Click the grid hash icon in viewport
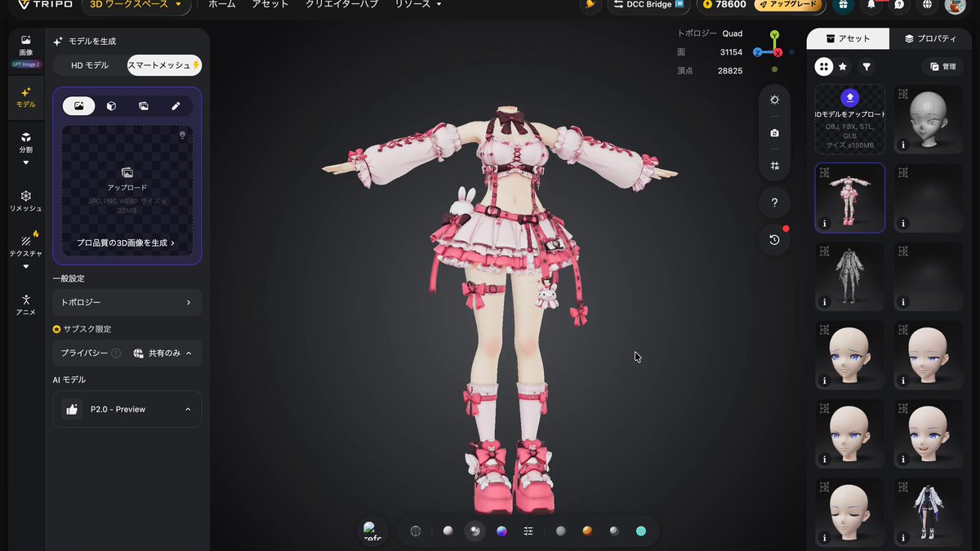The width and height of the screenshot is (980, 551). coord(774,165)
